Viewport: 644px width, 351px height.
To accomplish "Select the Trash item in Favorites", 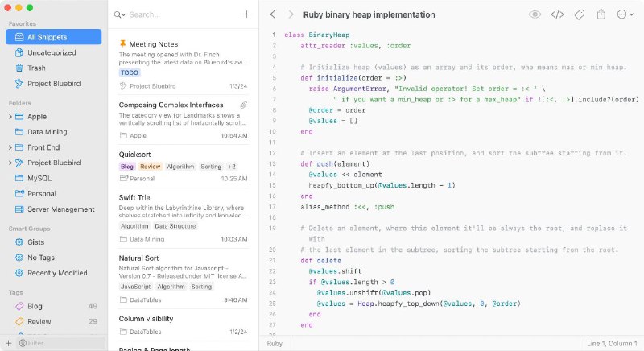I will (36, 68).
